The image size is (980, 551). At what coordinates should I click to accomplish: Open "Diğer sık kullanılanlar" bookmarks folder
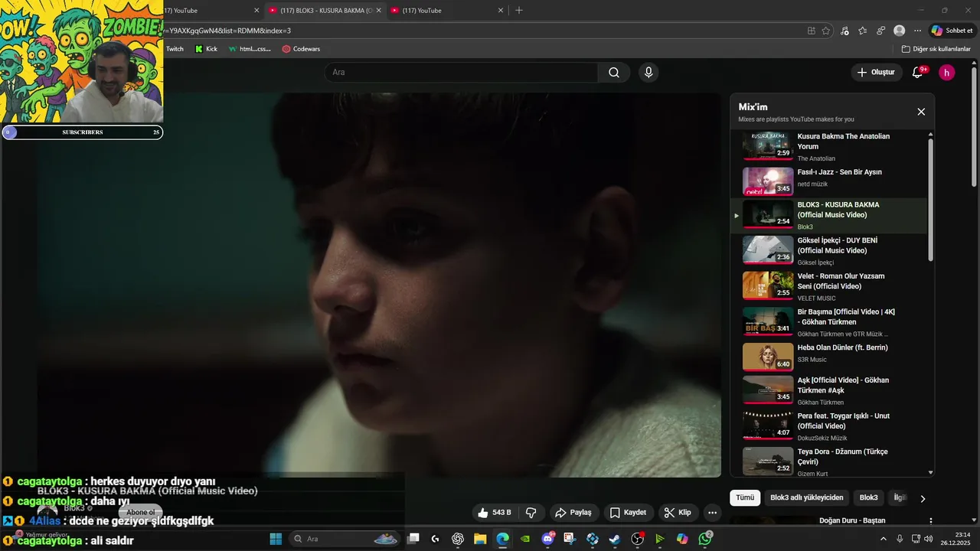[x=936, y=49]
